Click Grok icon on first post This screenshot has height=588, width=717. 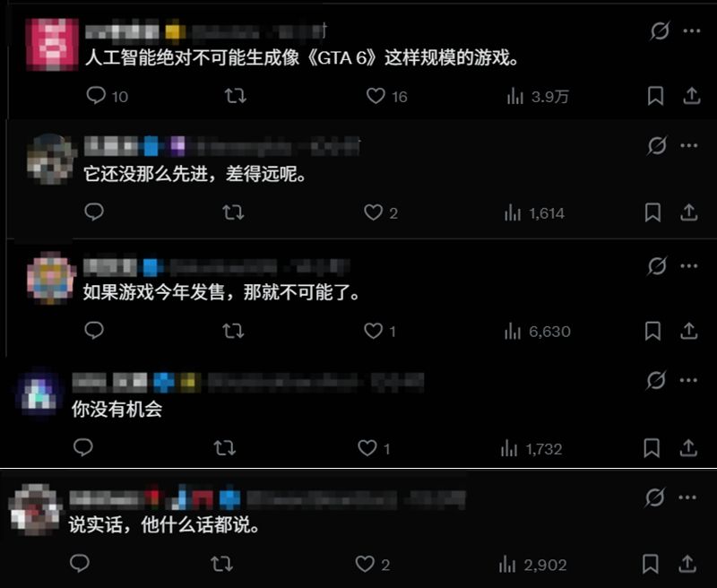660,31
